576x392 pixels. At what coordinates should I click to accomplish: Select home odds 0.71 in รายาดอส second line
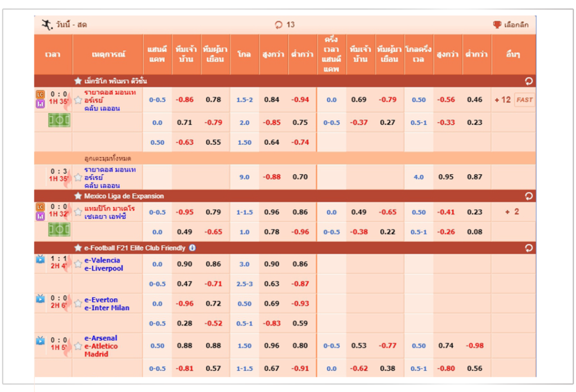[x=184, y=123]
